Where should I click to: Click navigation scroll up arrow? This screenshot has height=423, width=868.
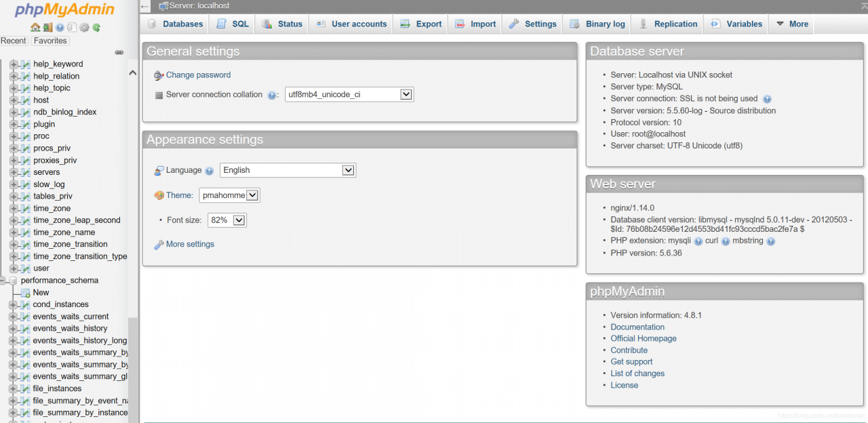(133, 73)
